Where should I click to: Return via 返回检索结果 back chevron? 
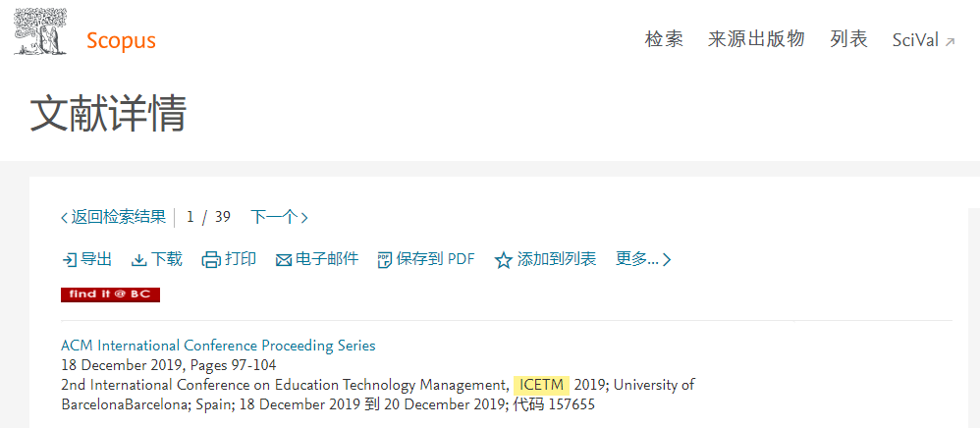pyautogui.click(x=65, y=218)
